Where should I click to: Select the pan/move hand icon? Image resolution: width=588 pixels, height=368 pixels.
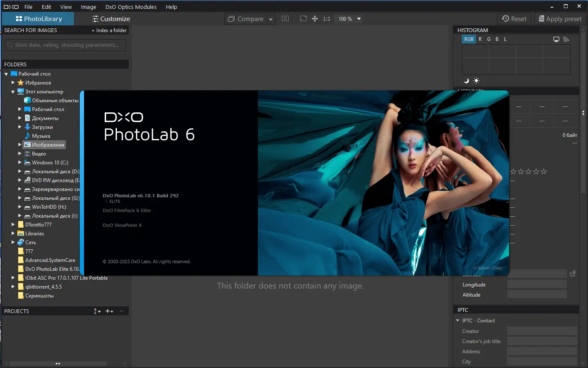coord(315,19)
